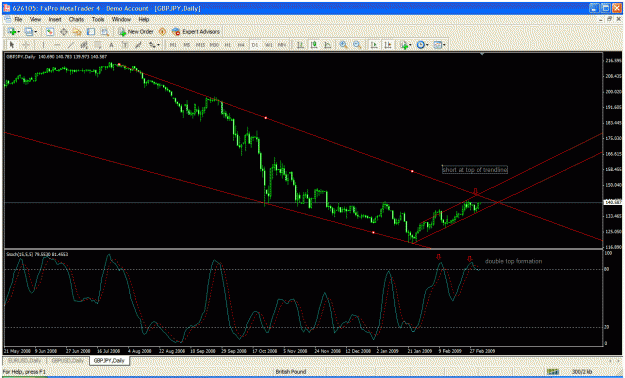This screenshot has height=378, width=625.
Task: Open the Indicators list dropdown
Action: pyautogui.click(x=405, y=45)
